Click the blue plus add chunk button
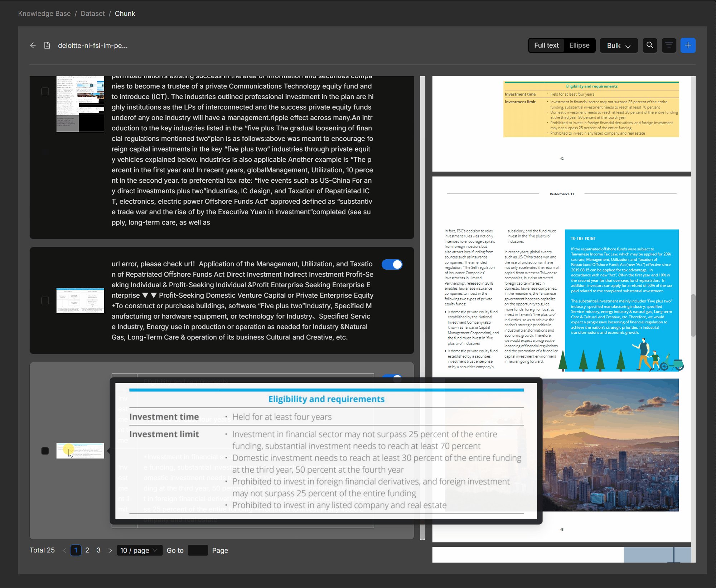This screenshot has width=716, height=588. point(688,45)
